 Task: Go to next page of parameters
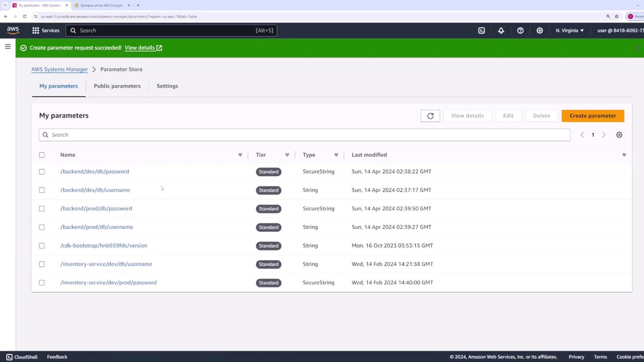click(604, 135)
